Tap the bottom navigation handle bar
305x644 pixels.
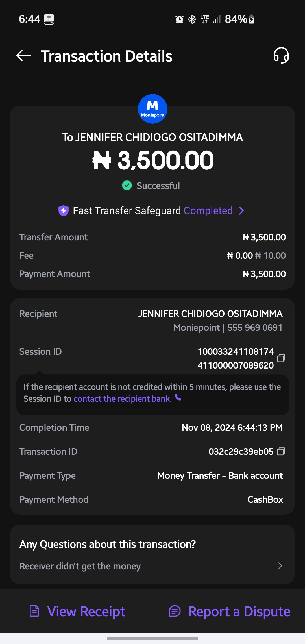point(152,638)
